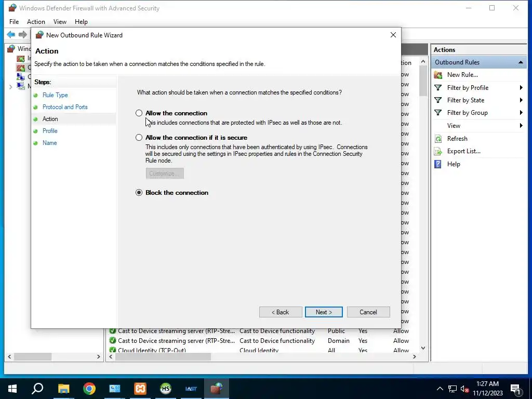Click the firewall app icon on taskbar
Screen dimensions: 532x399
click(x=217, y=389)
